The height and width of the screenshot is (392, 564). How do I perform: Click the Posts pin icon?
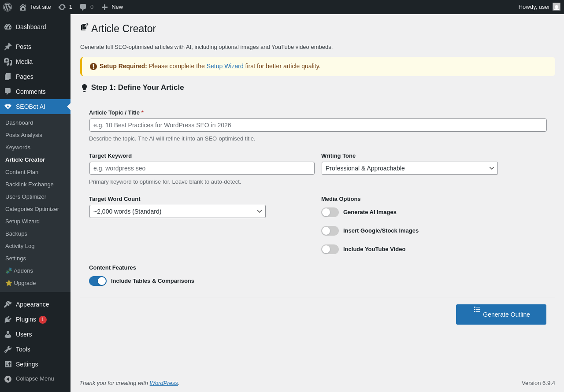[8, 47]
